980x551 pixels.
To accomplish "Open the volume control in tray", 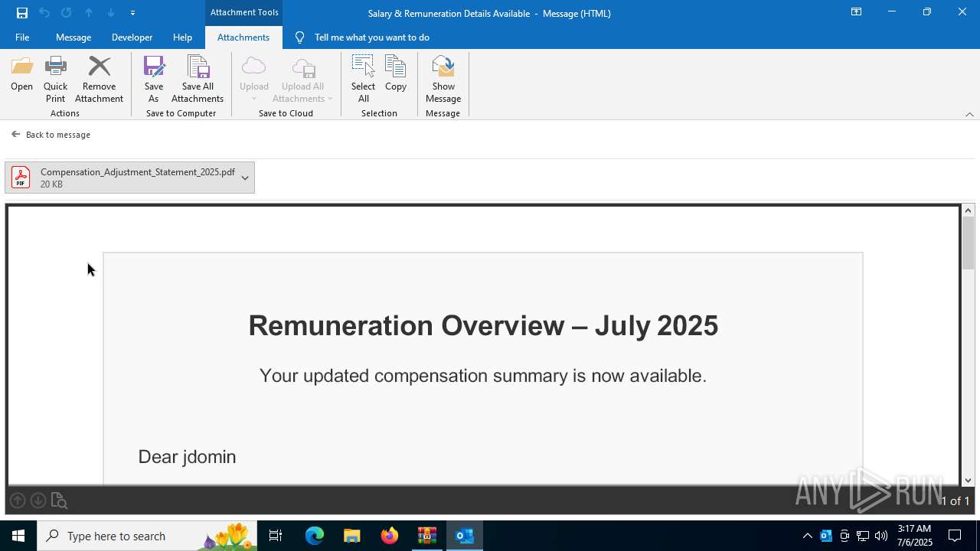I will pyautogui.click(x=881, y=536).
